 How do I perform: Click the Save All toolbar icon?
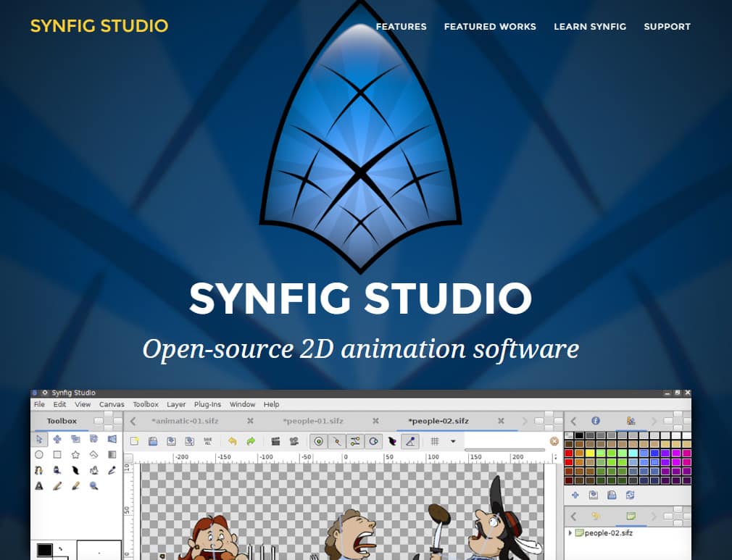208,441
